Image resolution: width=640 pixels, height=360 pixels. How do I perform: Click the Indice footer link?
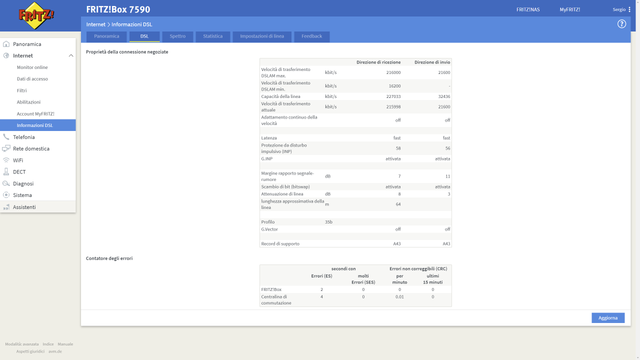pyautogui.click(x=48, y=344)
